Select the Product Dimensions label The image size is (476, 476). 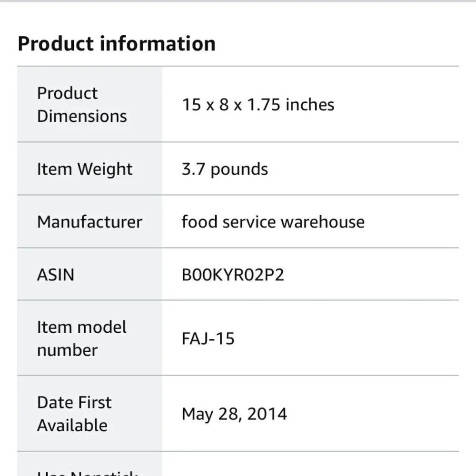coord(82,104)
